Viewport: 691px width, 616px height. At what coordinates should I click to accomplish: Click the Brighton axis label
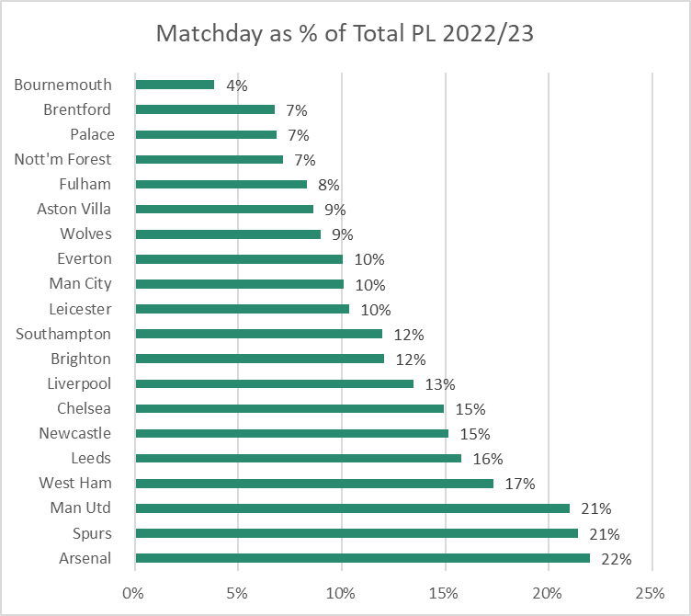(x=81, y=359)
